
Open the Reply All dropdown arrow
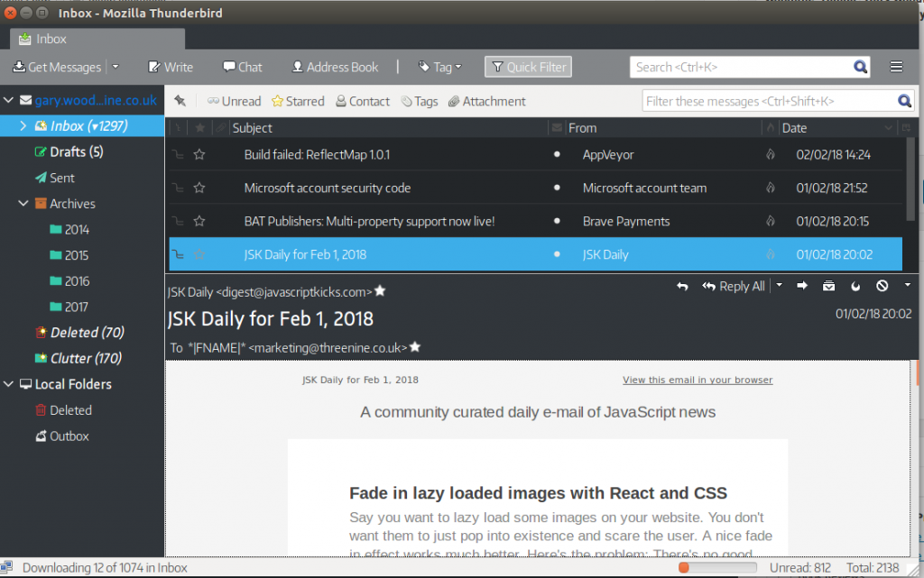(779, 286)
